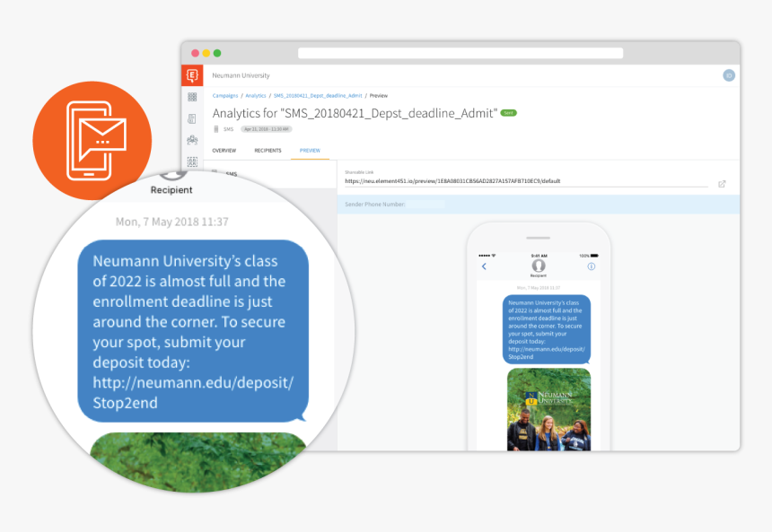Select the Preview tab
Viewport: 772px width, 532px height.
310,151
